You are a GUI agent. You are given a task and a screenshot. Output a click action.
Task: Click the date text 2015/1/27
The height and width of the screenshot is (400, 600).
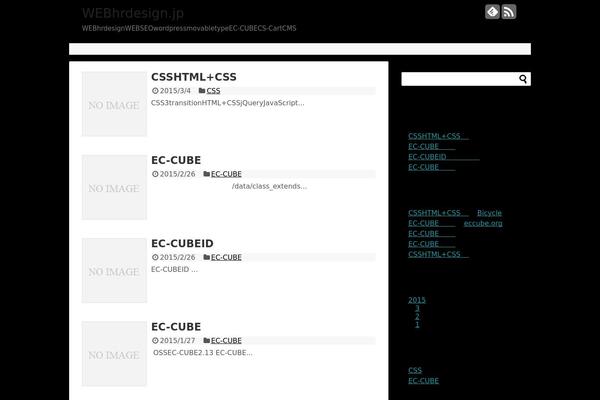177,341
